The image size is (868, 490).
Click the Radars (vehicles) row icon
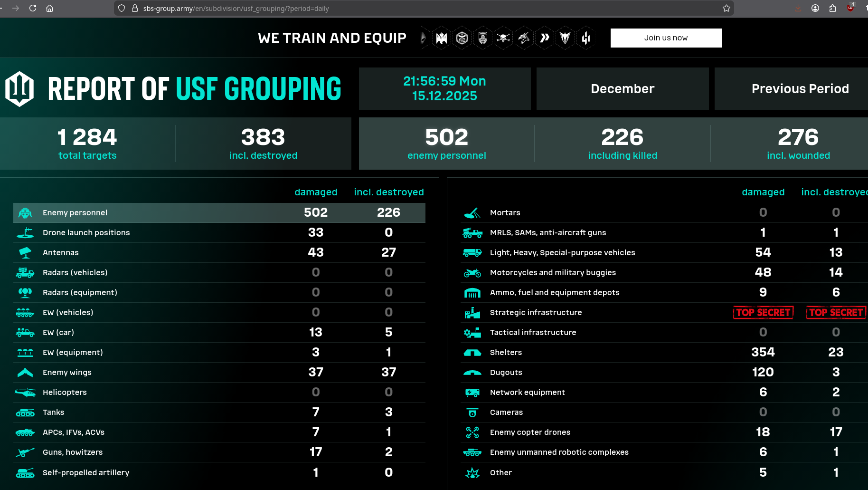point(25,273)
